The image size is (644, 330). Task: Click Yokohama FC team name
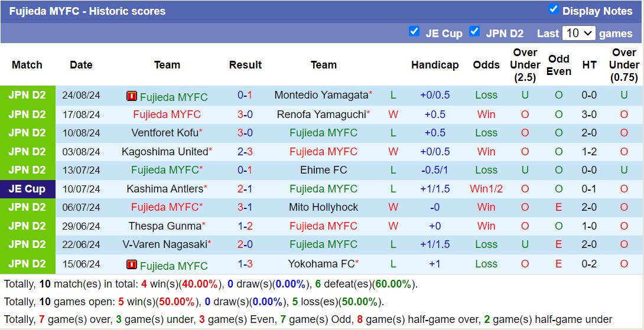(x=321, y=264)
